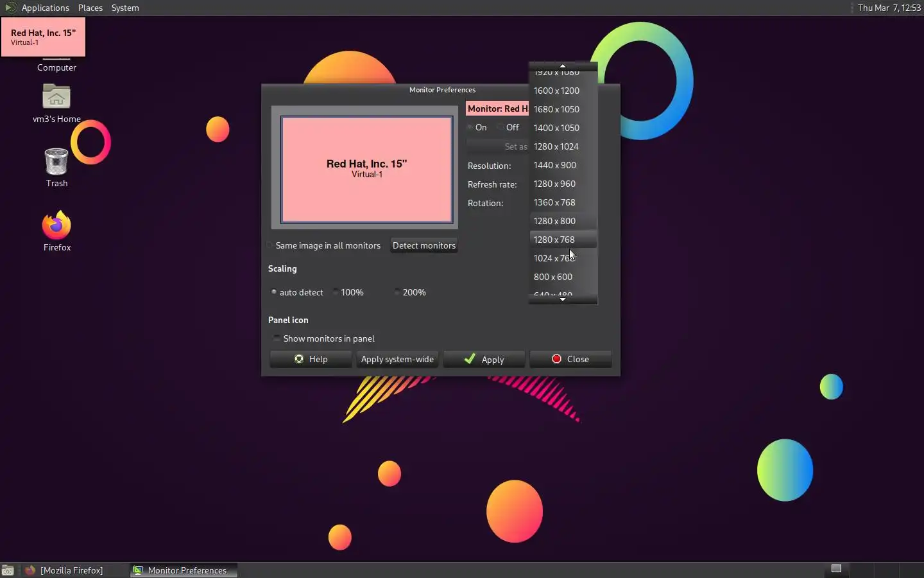Viewport: 924px width, 578px height.
Task: Click the Refresh rate: label
Action: coord(492,184)
